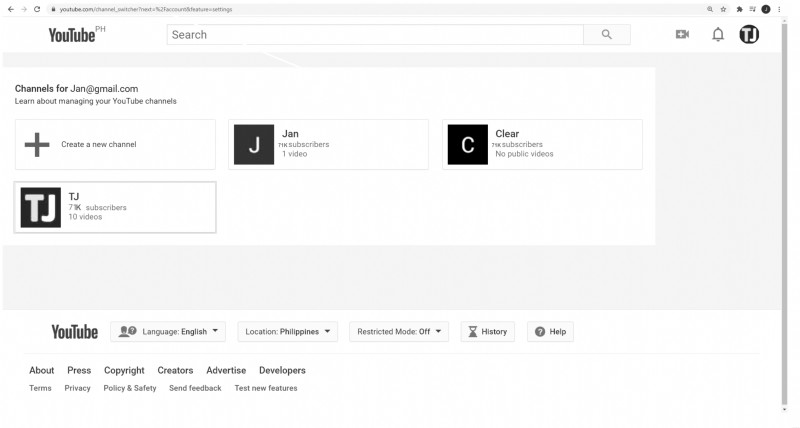Open the Policy & Safety footer link
Image resolution: width=800 pixels, height=428 pixels.
130,388
